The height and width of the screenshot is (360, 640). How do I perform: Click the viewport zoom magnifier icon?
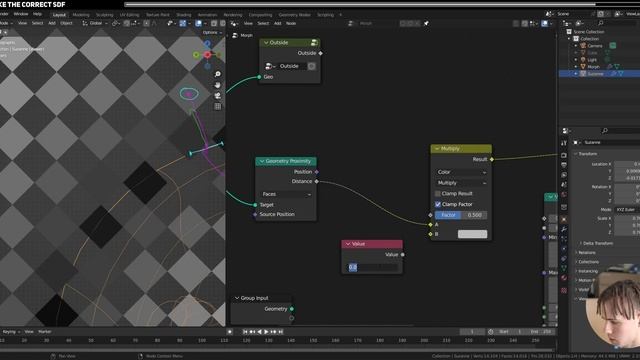[x=218, y=74]
